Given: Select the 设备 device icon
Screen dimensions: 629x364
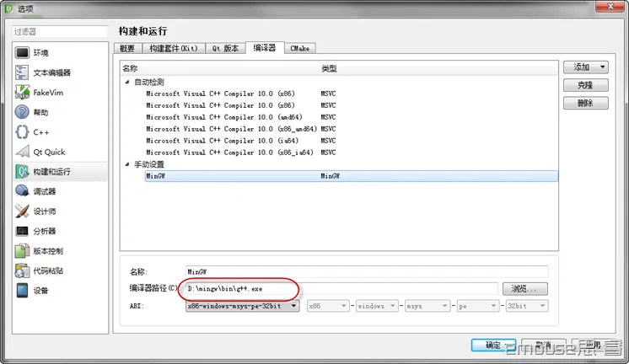Looking at the screenshot, I should (x=22, y=290).
